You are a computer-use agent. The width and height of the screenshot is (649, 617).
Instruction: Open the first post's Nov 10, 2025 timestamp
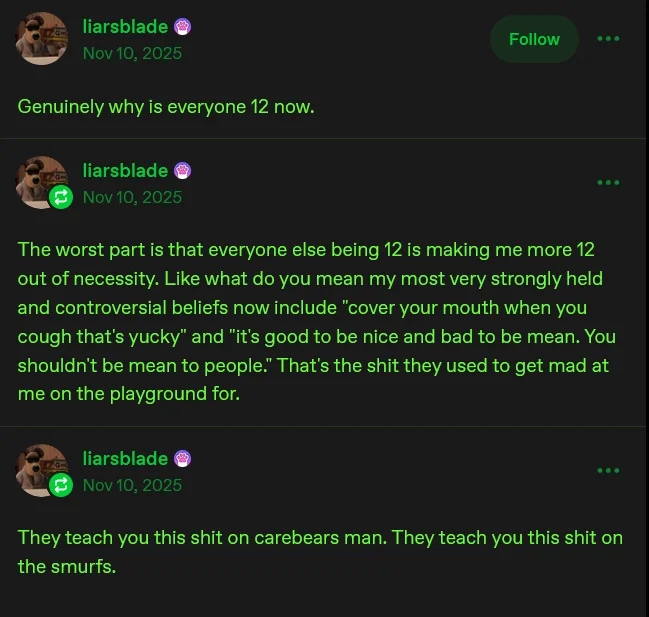(x=132, y=53)
